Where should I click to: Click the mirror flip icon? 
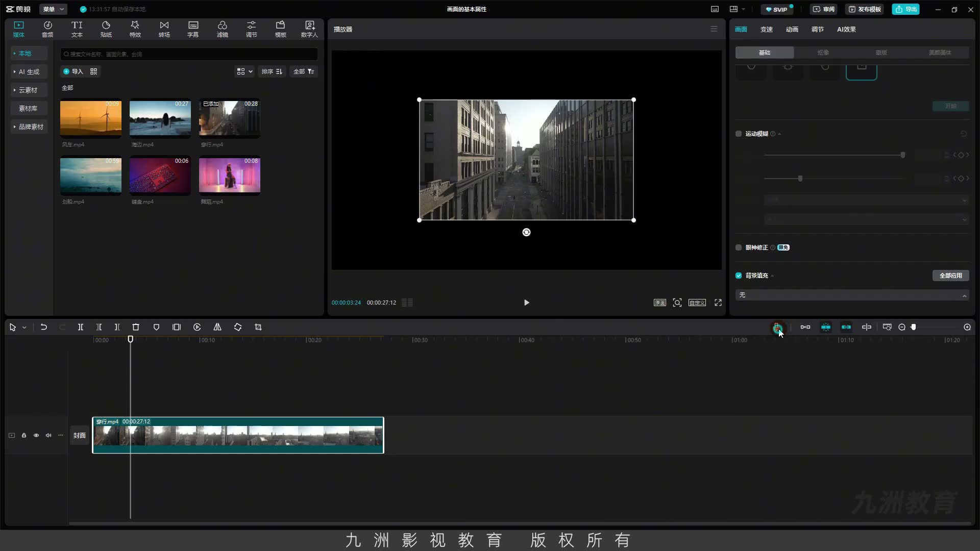click(217, 327)
